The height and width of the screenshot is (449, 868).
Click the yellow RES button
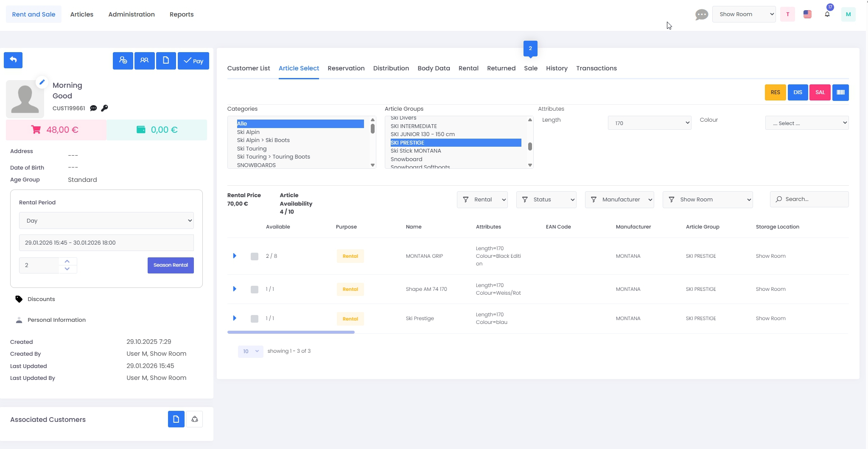point(775,92)
